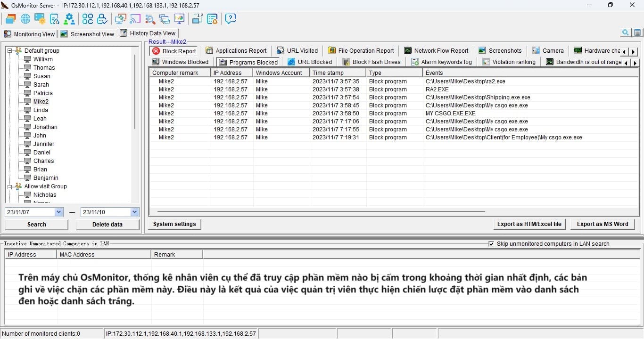Click the screen cast toolbar icon
The image size is (644, 339).
click(x=135, y=19)
